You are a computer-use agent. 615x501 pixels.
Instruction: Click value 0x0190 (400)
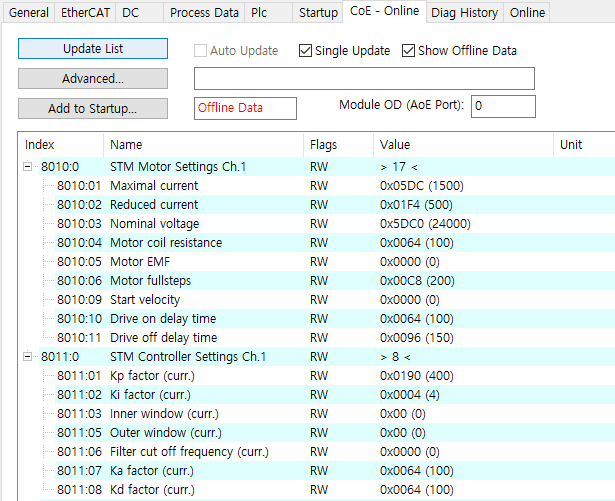pyautogui.click(x=417, y=376)
